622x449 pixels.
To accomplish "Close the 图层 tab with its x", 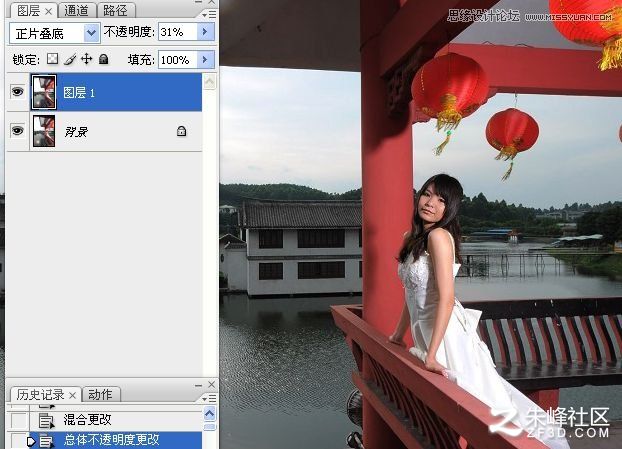I will click(x=48, y=12).
